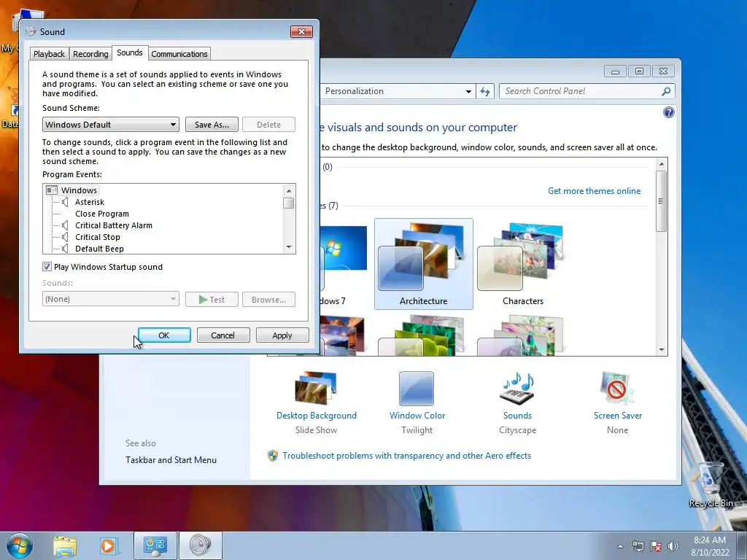Open the Window Color Twilight swatch icon
The height and width of the screenshot is (560, 747).
[417, 388]
